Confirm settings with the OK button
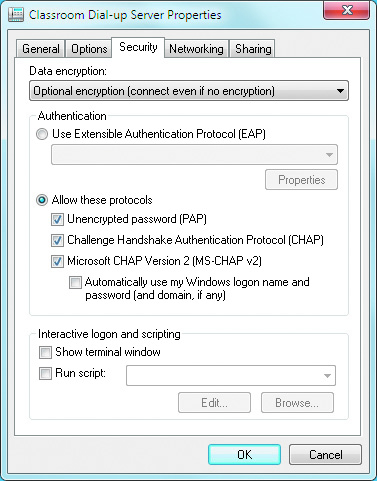Viewport: 378px width, 481px height. point(244,454)
